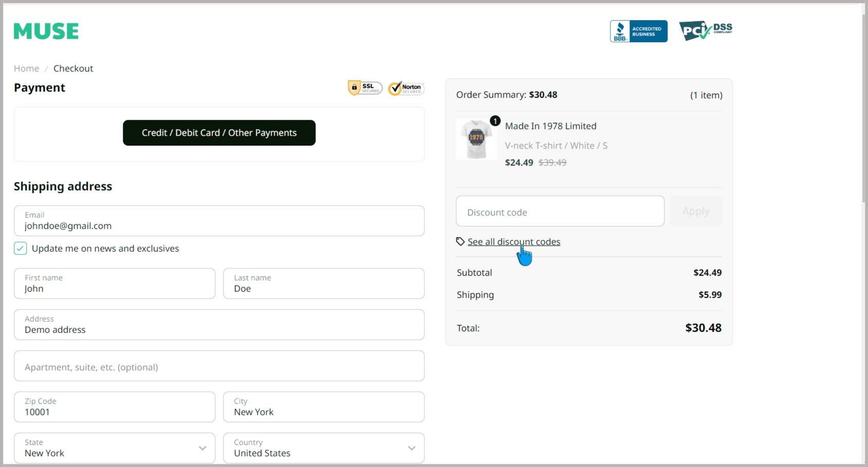Click the City field
The image size is (868, 467).
324,407
